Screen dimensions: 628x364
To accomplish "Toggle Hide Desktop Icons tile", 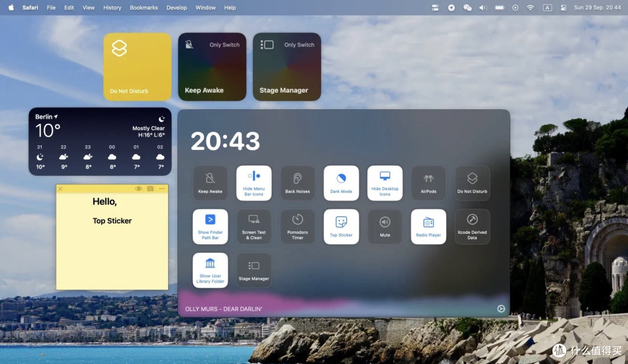I will point(384,183).
